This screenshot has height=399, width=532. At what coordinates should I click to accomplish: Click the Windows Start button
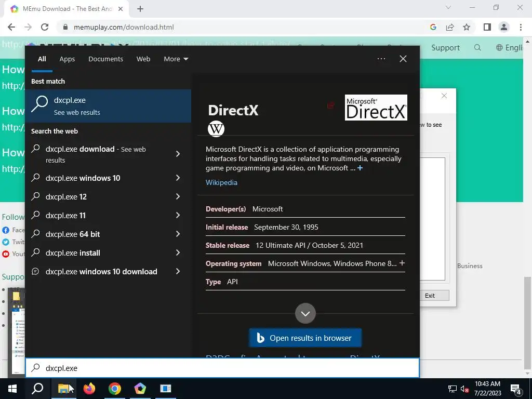(x=12, y=389)
